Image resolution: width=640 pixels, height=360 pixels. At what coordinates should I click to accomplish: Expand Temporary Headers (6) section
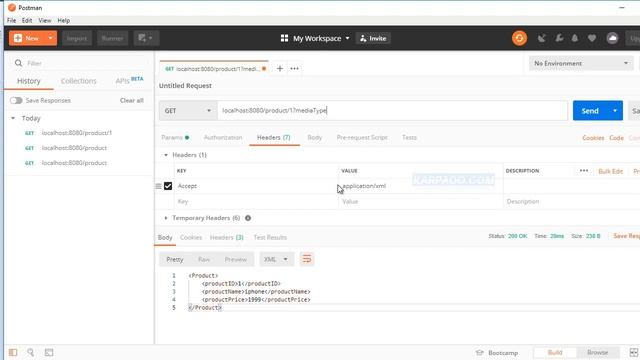tap(166, 218)
